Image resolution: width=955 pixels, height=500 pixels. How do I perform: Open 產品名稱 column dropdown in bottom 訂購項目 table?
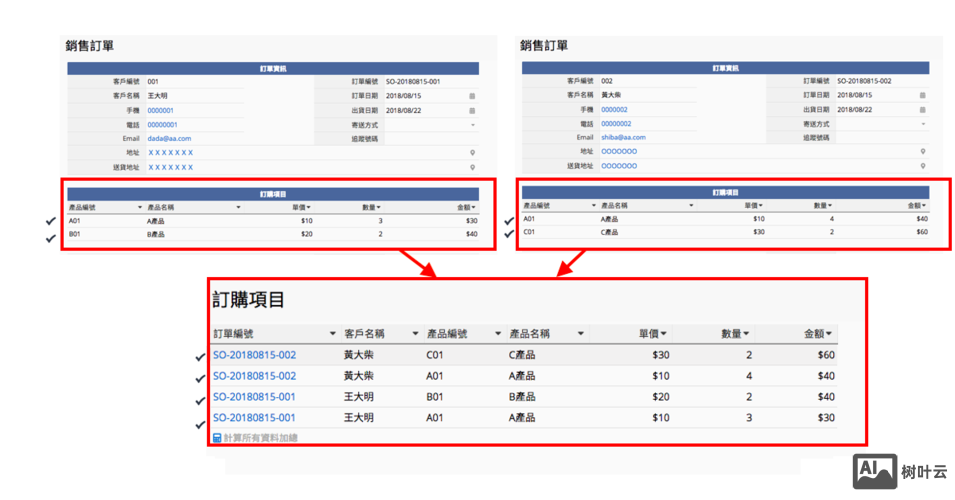pyautogui.click(x=580, y=334)
